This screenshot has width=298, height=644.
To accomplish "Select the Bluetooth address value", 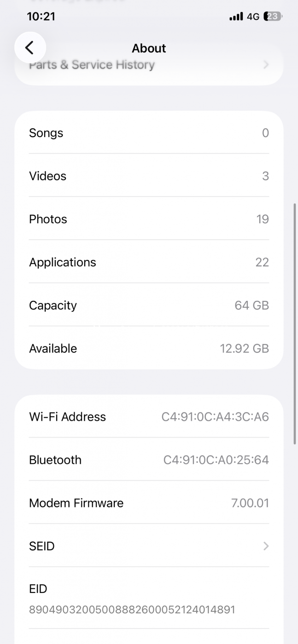I will point(216,460).
